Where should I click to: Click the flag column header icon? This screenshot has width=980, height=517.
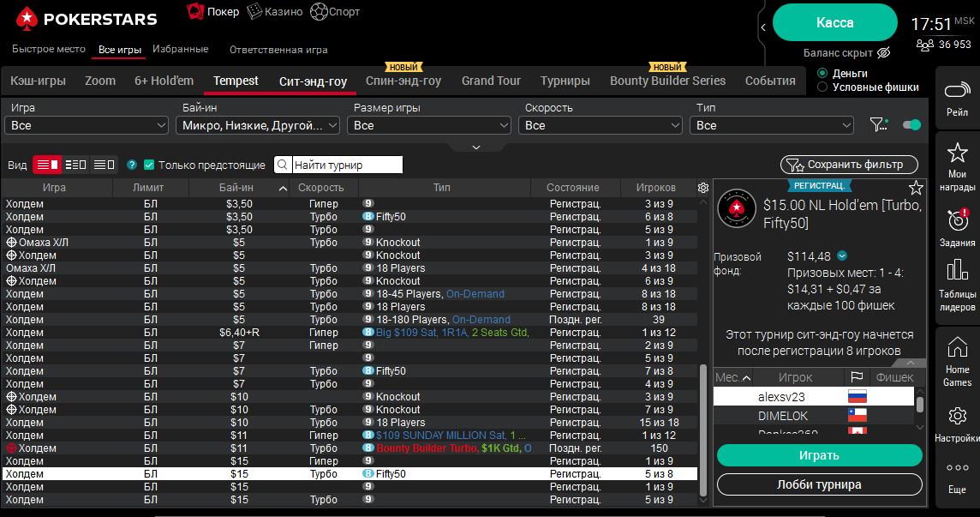(x=857, y=376)
